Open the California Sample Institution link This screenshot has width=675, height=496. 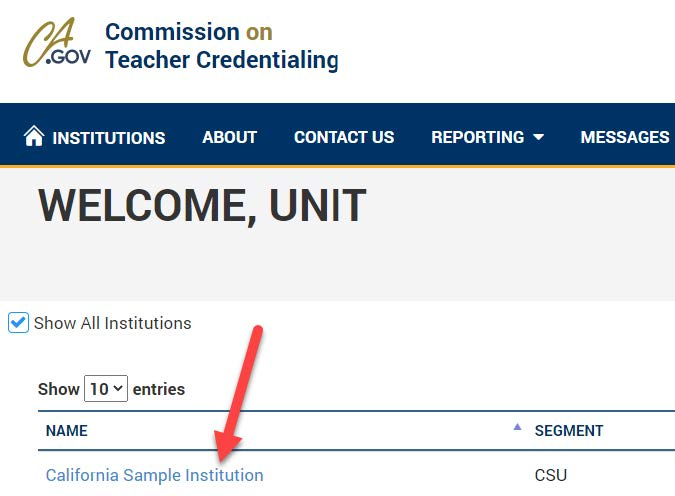(x=154, y=475)
